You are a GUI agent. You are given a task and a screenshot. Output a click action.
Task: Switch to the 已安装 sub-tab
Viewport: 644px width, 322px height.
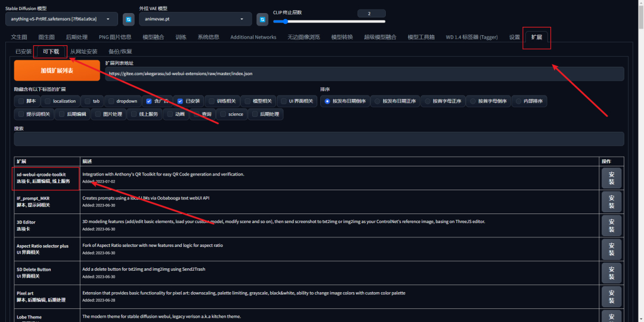[23, 52]
